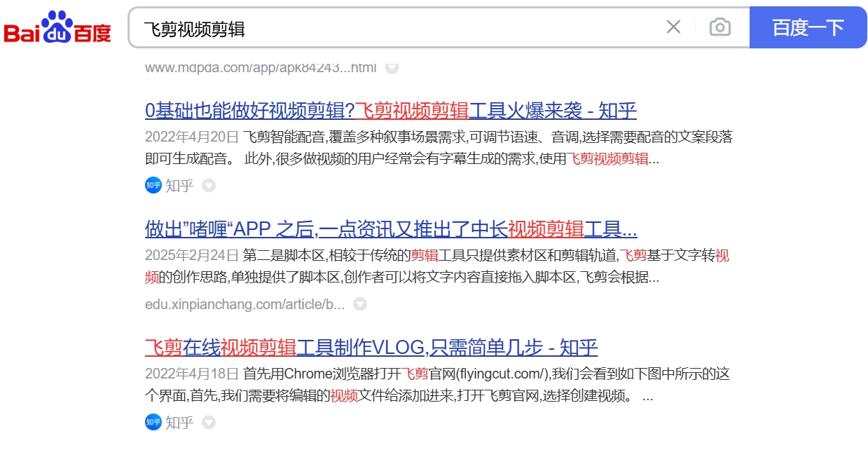Expand feedback options under www.mdpda.com result
The width and height of the screenshot is (868, 457).
pos(392,67)
